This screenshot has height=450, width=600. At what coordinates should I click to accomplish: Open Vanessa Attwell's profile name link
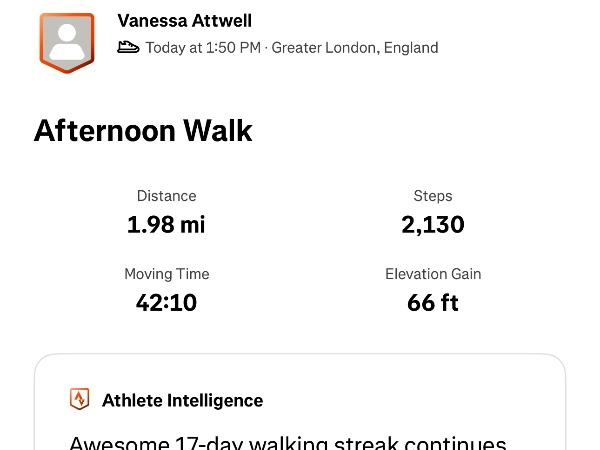[x=184, y=21]
